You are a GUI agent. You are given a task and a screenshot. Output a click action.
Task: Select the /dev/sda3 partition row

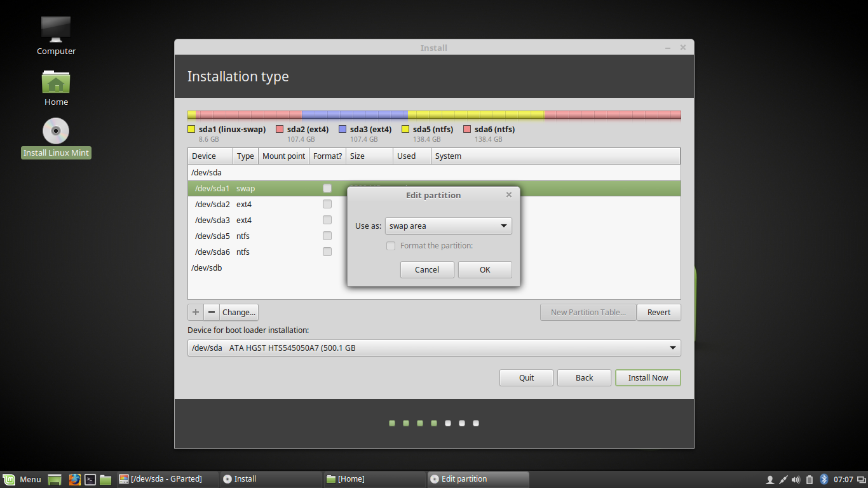[434, 220]
